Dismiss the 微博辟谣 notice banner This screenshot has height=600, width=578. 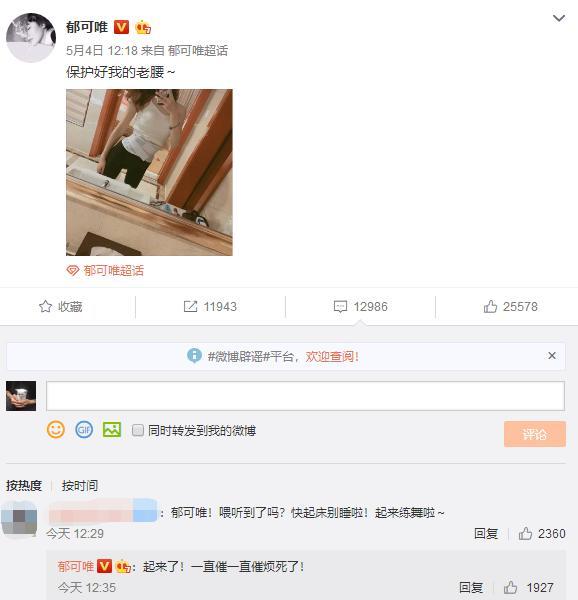point(552,355)
